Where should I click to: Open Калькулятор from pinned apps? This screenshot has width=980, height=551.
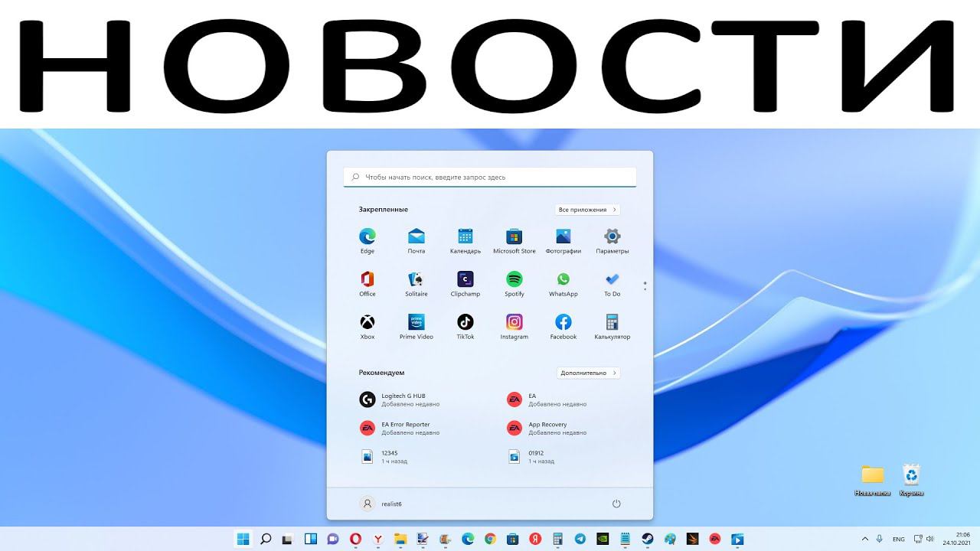612,326
